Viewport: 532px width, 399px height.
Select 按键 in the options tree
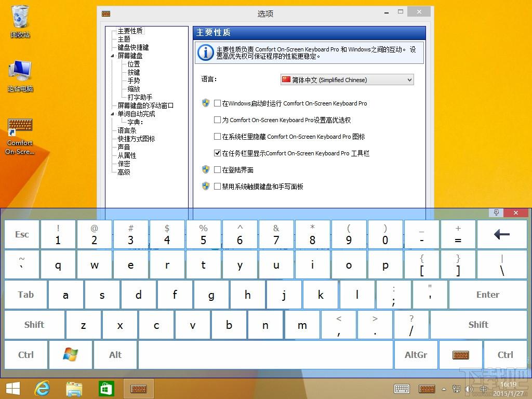134,72
